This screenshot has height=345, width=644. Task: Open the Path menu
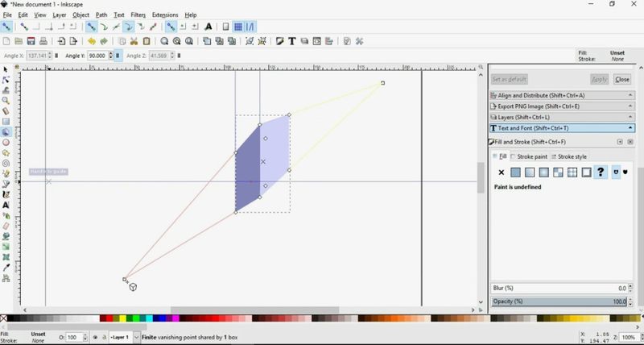tap(101, 15)
